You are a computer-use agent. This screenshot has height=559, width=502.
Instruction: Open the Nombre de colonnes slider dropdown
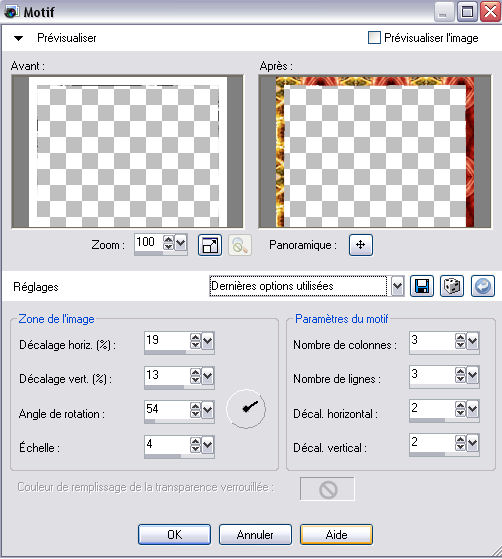tap(472, 341)
